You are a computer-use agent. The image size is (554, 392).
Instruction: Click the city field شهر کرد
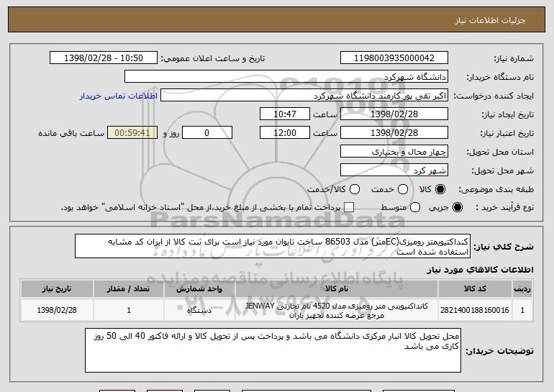pos(394,170)
